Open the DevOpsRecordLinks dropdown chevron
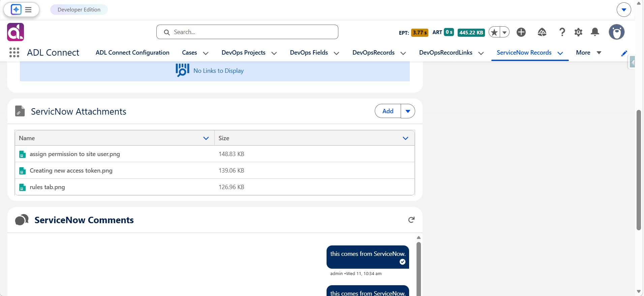The image size is (644, 296). tap(481, 53)
